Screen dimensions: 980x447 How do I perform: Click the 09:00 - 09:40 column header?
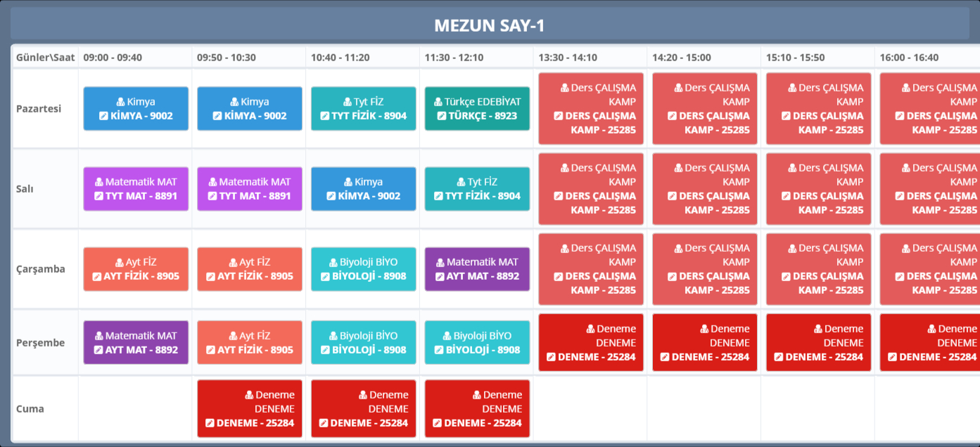(113, 58)
